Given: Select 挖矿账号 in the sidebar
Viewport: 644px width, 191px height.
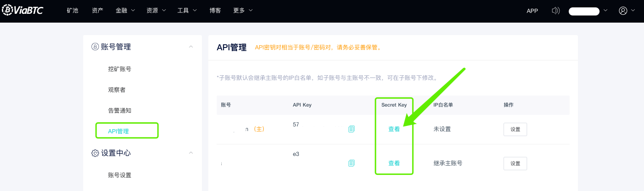Looking at the screenshot, I should [120, 69].
